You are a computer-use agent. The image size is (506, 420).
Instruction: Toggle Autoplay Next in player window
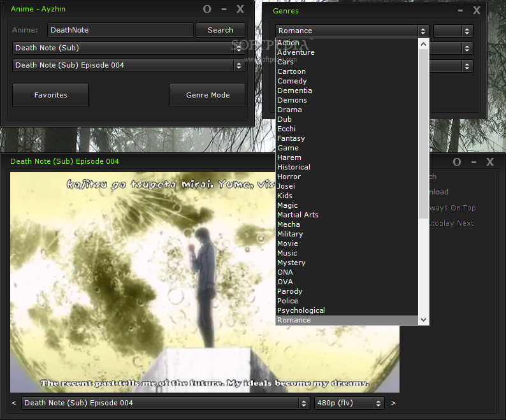(x=451, y=224)
